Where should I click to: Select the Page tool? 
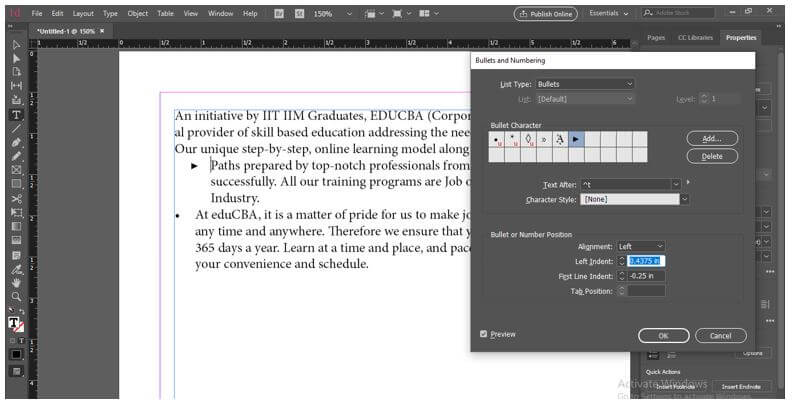[16, 72]
